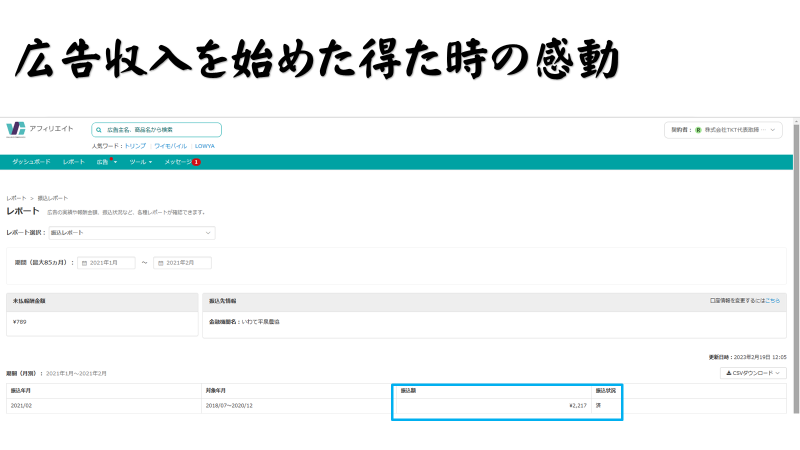Go to the ダッシュボード tab
Image resolution: width=800 pixels, height=450 pixels.
(x=31, y=162)
